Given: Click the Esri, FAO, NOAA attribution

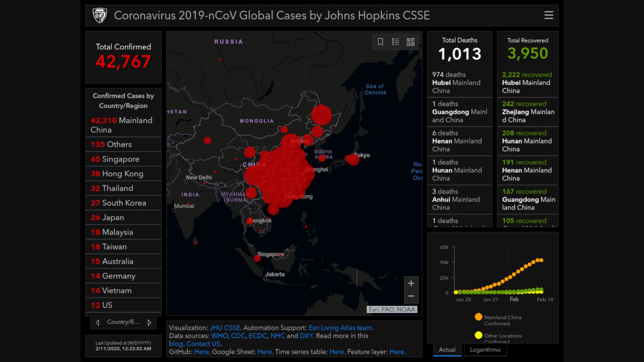Looking at the screenshot, I should click(x=392, y=309).
